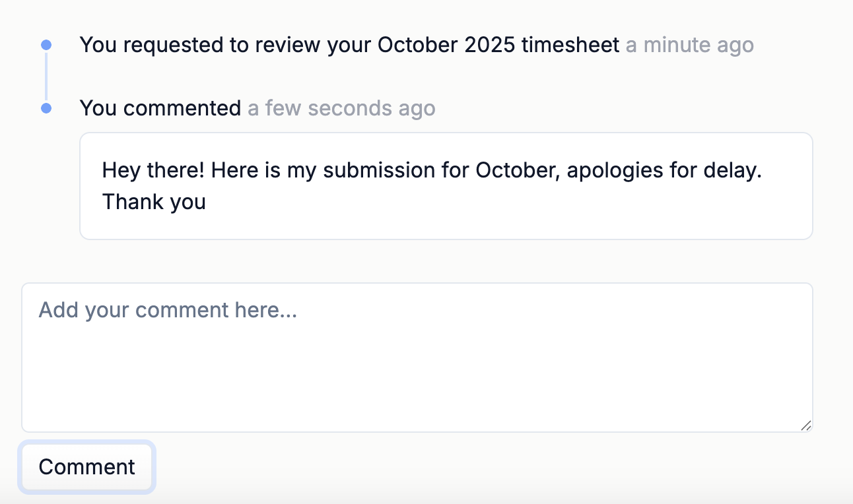Select the "a few seconds ago" timestamp

click(x=341, y=108)
